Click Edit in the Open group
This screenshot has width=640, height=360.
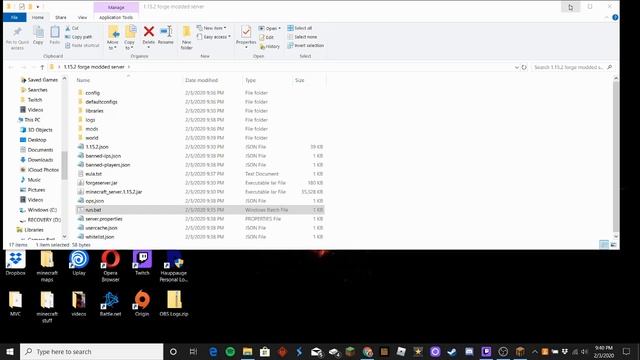(267, 37)
